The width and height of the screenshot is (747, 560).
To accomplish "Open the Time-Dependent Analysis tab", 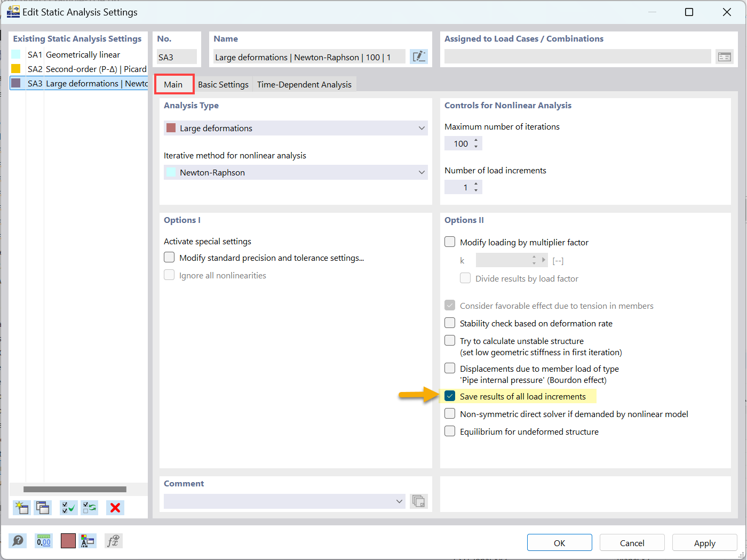I will click(x=304, y=84).
